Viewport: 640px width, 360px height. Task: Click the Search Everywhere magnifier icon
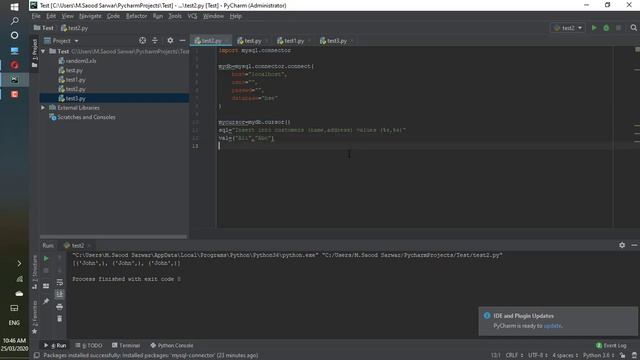click(x=633, y=28)
